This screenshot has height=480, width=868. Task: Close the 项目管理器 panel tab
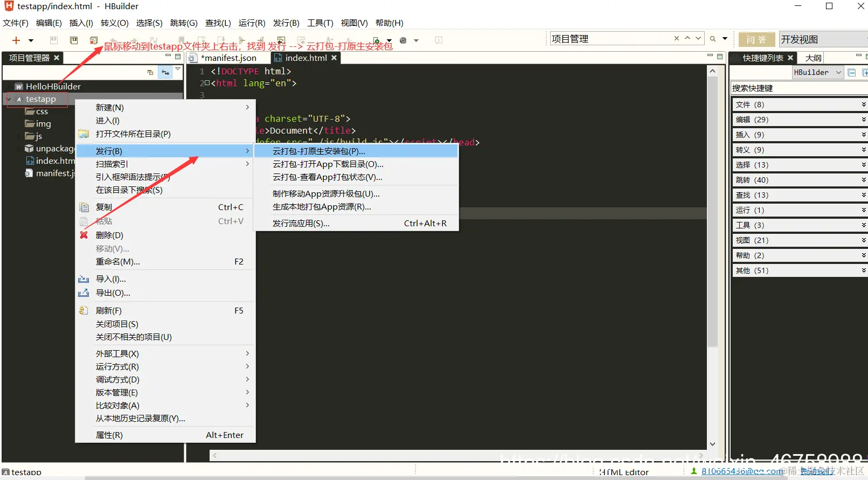[x=57, y=58]
